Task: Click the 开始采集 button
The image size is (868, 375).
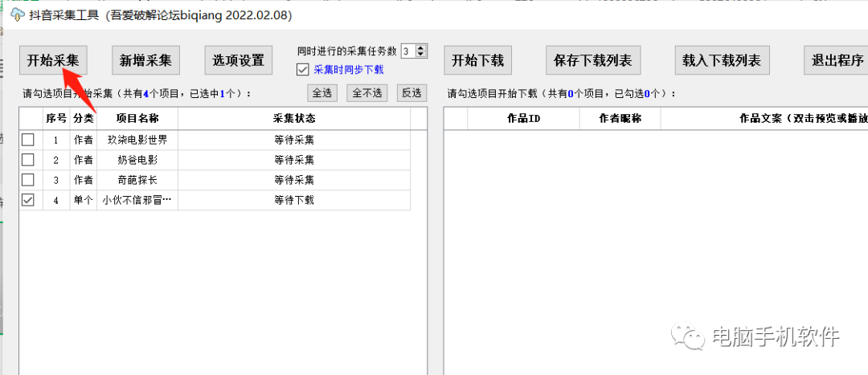Action: click(53, 59)
